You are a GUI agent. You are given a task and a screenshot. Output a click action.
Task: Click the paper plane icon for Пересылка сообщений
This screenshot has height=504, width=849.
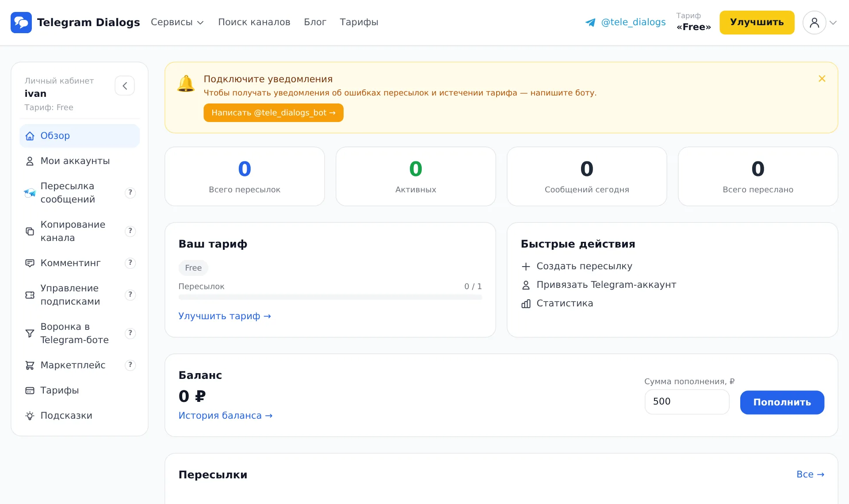tap(30, 193)
